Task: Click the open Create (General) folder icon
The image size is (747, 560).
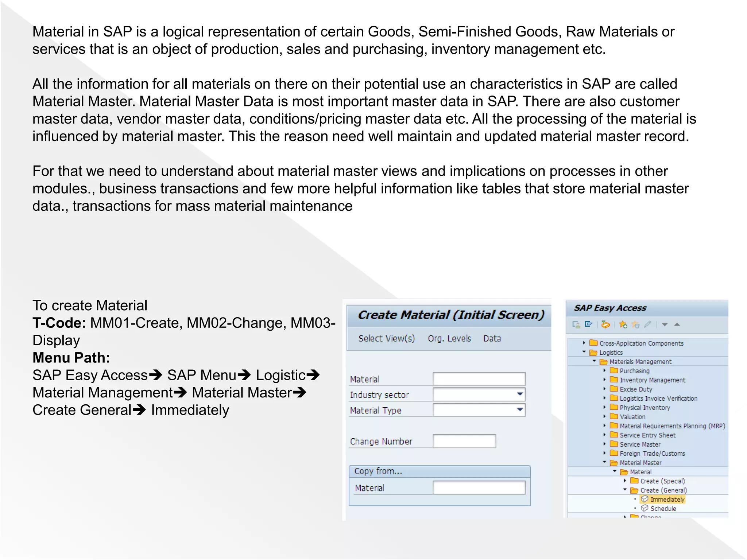Action: click(x=635, y=490)
